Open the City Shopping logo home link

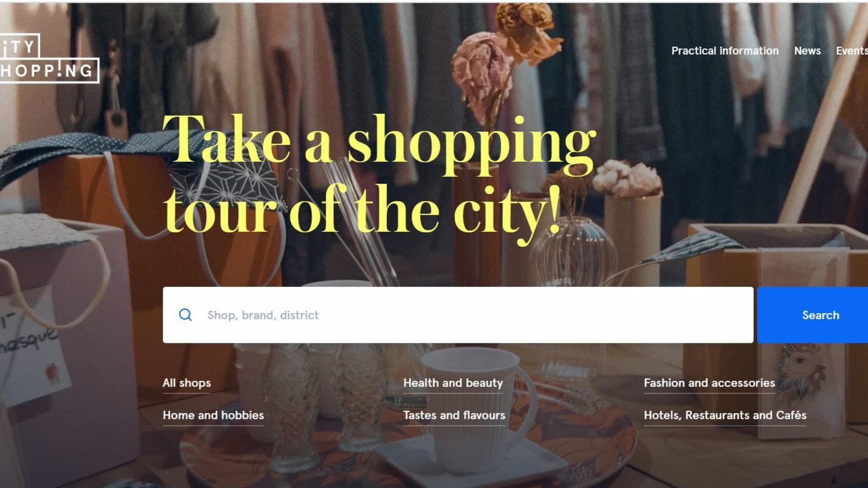49,58
